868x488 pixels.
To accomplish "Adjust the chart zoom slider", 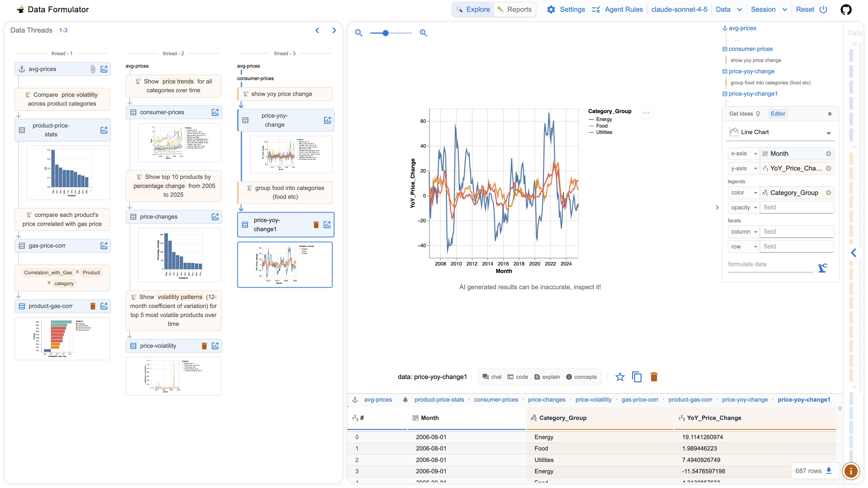I will 385,33.
